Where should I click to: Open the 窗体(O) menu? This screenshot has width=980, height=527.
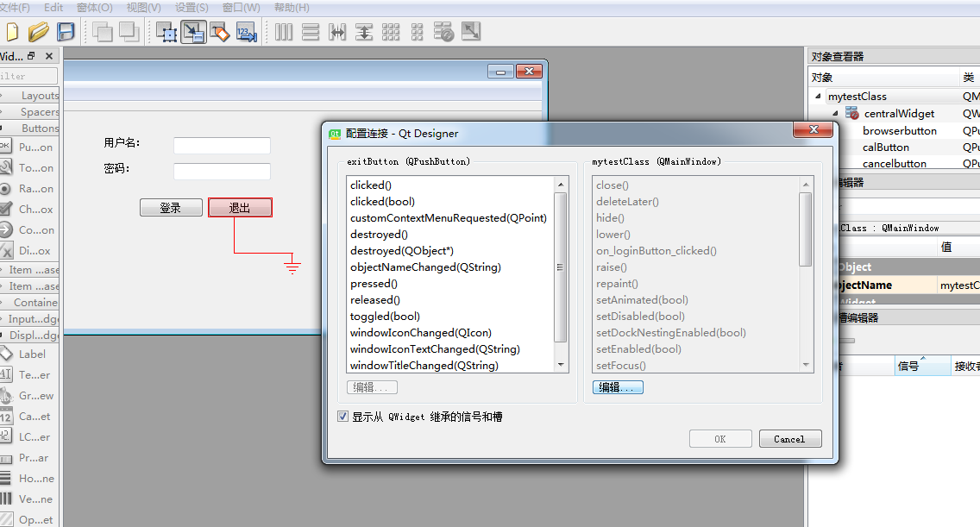(x=94, y=8)
